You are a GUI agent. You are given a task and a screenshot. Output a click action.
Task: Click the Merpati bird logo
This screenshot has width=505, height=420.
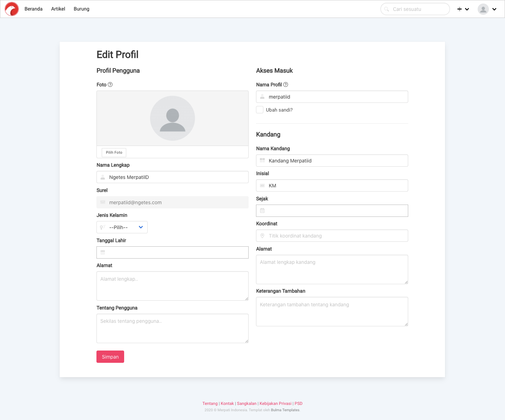pyautogui.click(x=12, y=9)
